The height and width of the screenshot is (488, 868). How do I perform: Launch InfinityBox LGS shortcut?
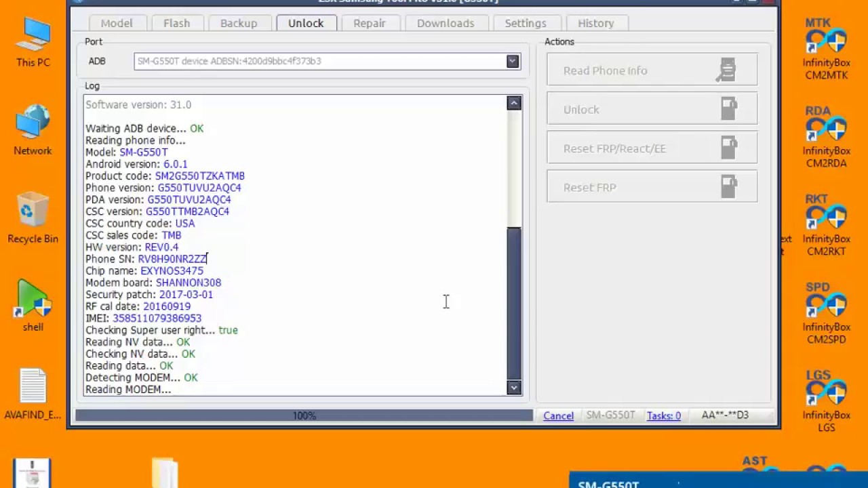pyautogui.click(x=826, y=402)
